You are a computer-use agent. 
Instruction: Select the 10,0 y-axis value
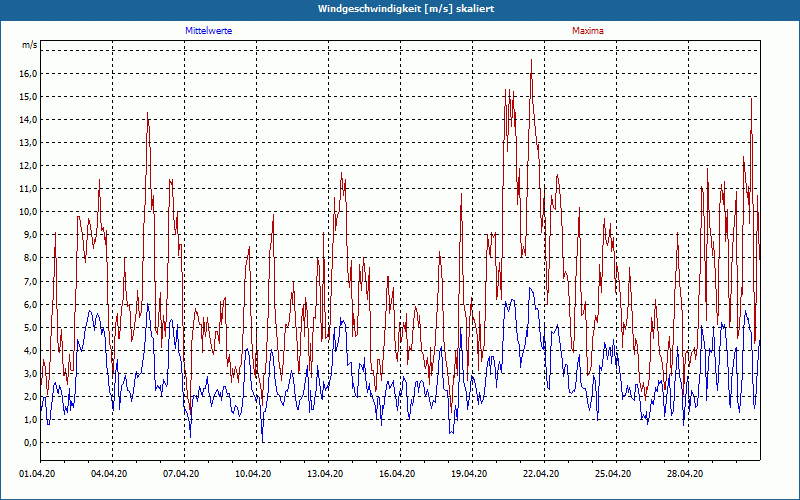pyautogui.click(x=29, y=212)
